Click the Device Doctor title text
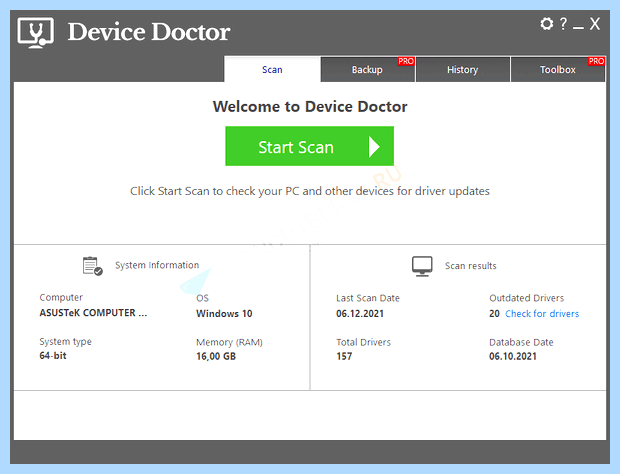 click(149, 32)
